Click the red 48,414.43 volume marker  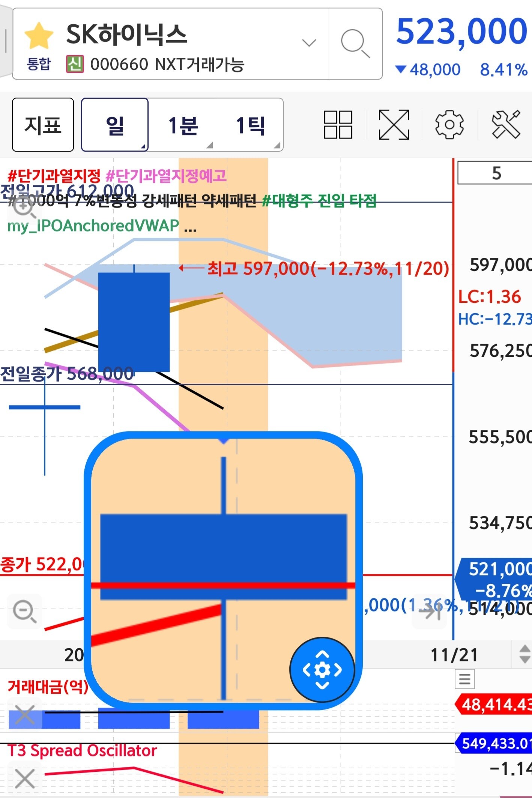(x=494, y=705)
